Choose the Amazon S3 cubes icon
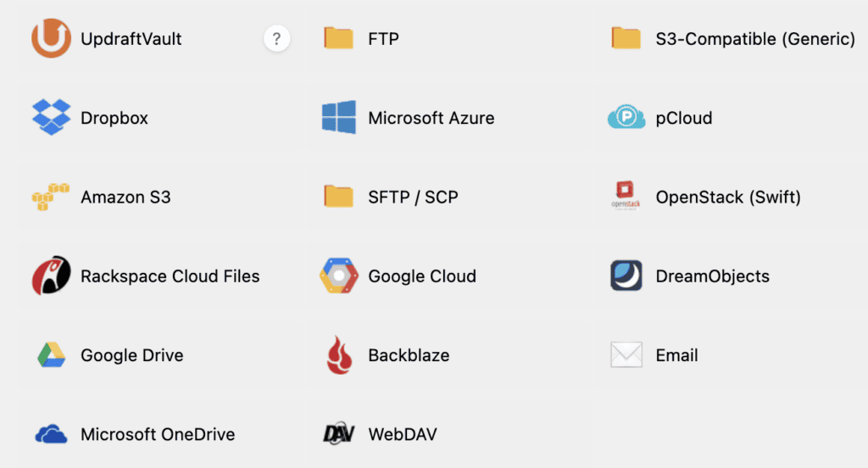Screen dimensions: 868x468 pyautogui.click(x=51, y=197)
